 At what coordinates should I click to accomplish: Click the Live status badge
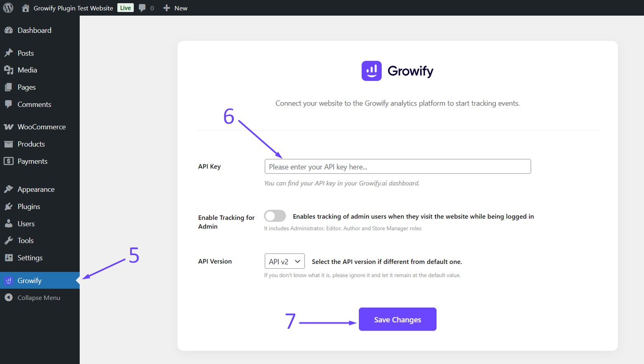click(x=125, y=8)
